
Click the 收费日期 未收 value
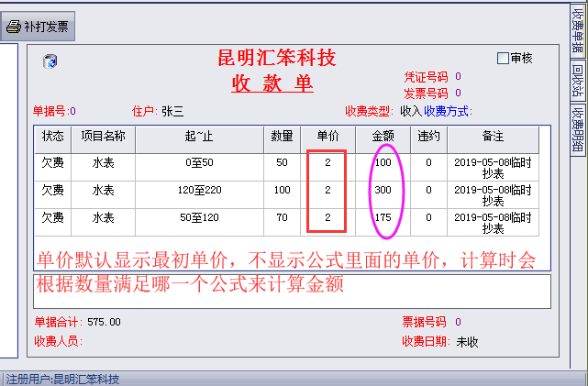tap(467, 342)
